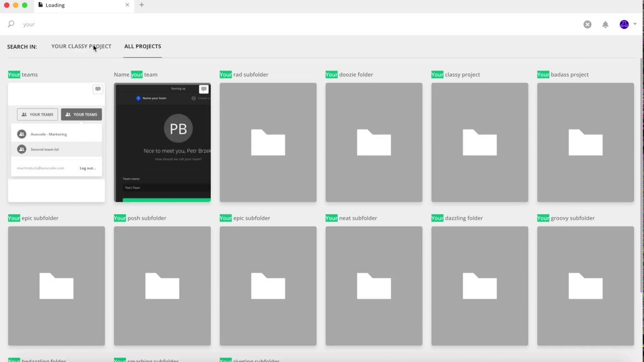Click the 'Your badass project' label
The height and width of the screenshot is (362, 644).
point(563,74)
